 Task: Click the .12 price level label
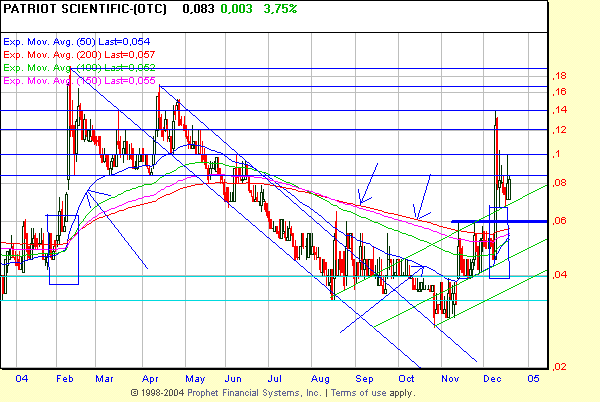[x=561, y=130]
